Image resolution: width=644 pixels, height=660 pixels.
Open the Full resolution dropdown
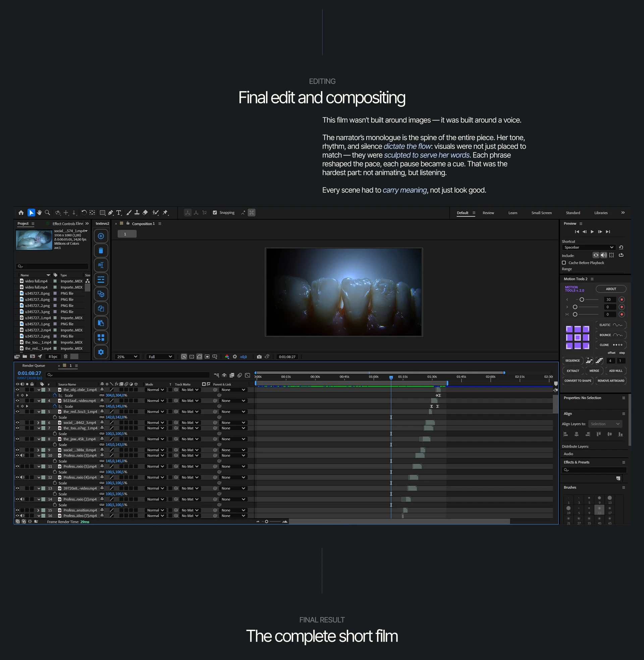pyautogui.click(x=160, y=357)
